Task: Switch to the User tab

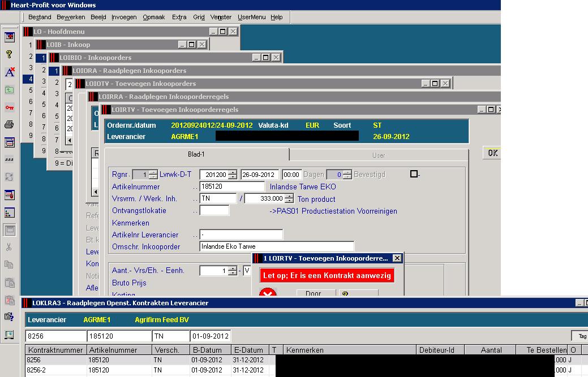Action: pyautogui.click(x=379, y=155)
